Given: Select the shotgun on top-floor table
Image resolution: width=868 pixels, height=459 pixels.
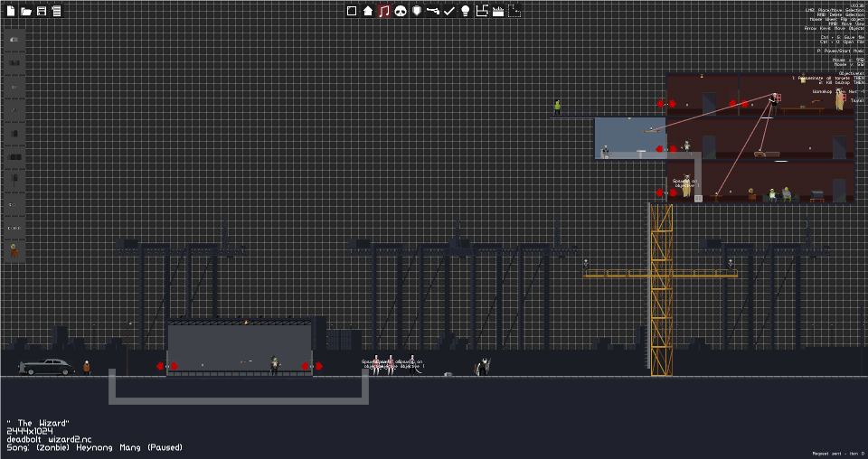Looking at the screenshot, I should coord(816,101).
